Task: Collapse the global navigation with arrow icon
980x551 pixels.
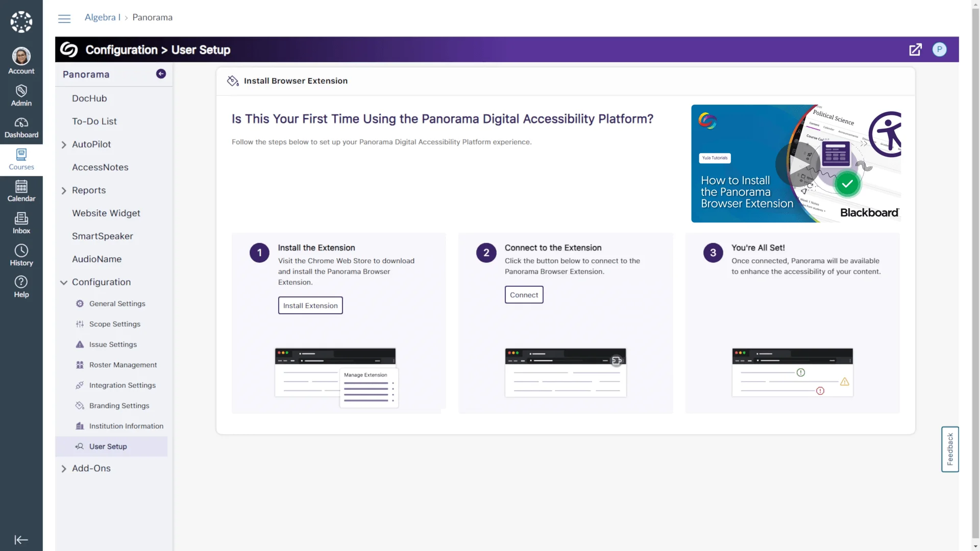Action: coord(21,540)
